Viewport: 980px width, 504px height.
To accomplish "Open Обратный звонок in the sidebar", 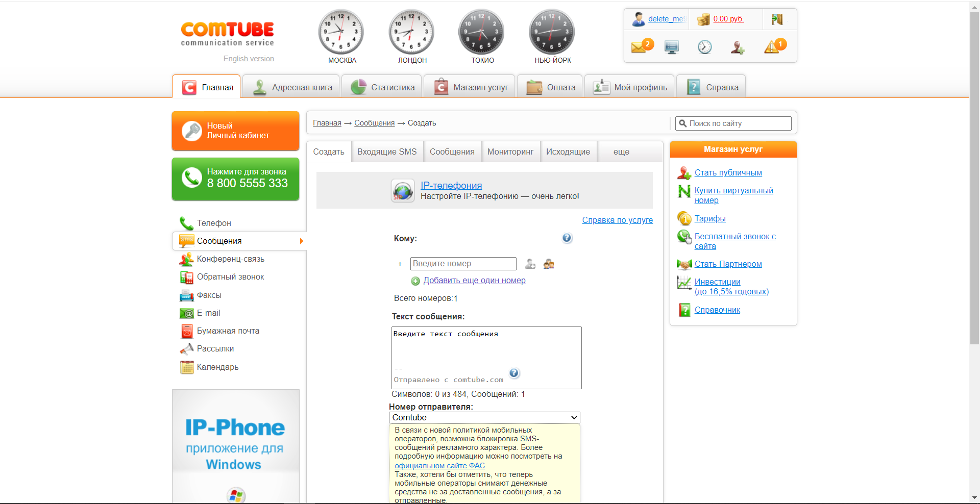I will 231,277.
